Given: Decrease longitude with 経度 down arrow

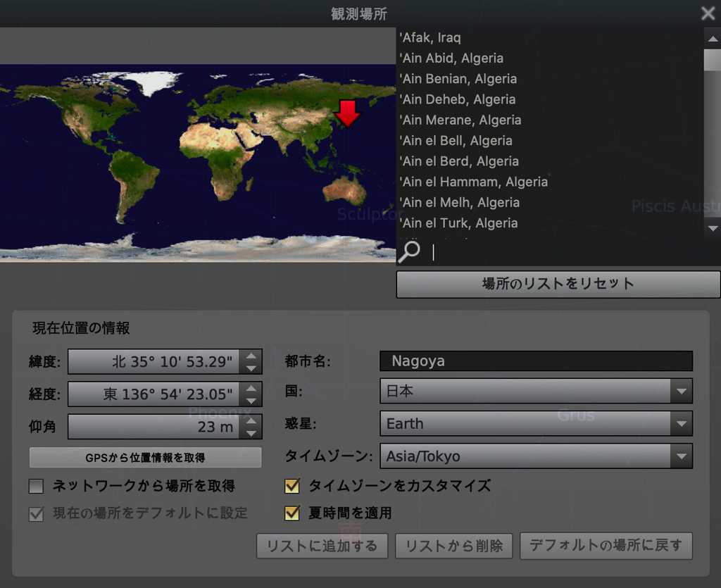Looking at the screenshot, I should (x=251, y=401).
